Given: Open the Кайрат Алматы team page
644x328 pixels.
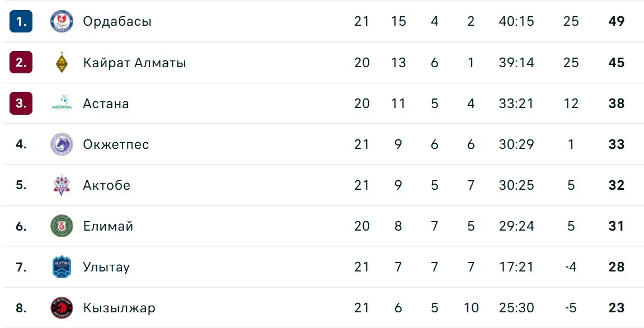Looking at the screenshot, I should [x=134, y=63].
